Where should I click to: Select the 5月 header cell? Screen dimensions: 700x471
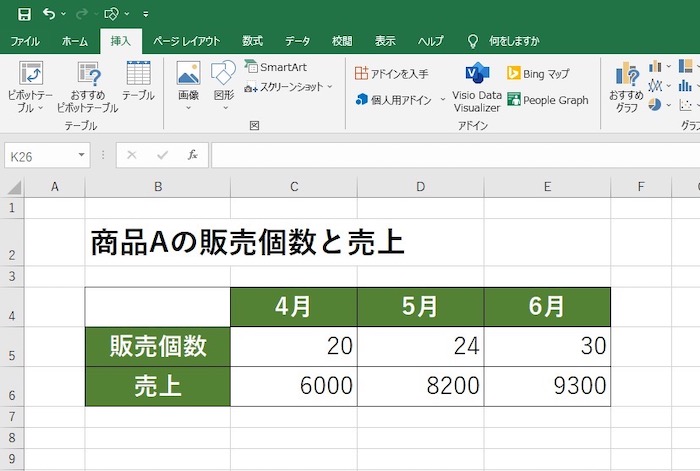click(x=421, y=307)
